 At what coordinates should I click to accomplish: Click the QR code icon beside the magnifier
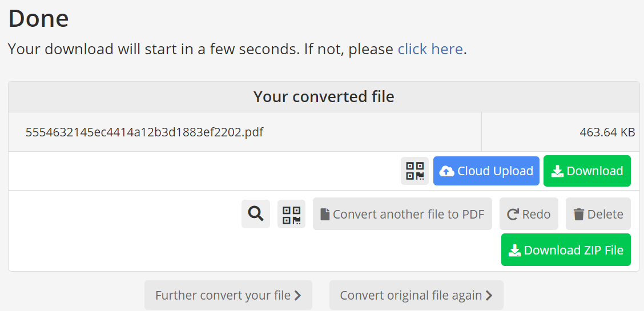click(x=291, y=214)
